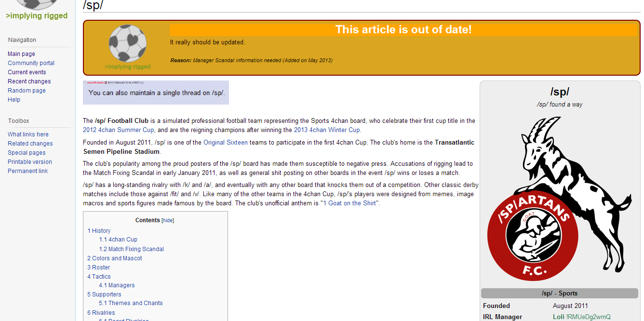Open the /SP/ARTANS F.C. goat logo image
Image resolution: width=644 pixels, height=321 pixels.
pyautogui.click(x=560, y=199)
